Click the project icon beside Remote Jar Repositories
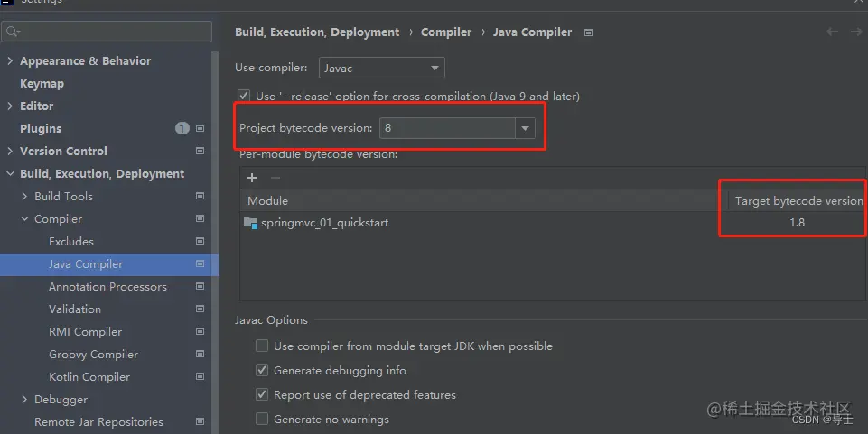Image resolution: width=868 pixels, height=434 pixels. [x=200, y=422]
